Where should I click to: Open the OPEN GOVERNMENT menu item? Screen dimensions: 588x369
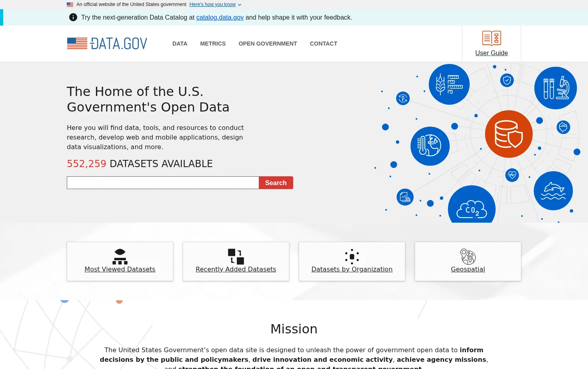pyautogui.click(x=268, y=44)
